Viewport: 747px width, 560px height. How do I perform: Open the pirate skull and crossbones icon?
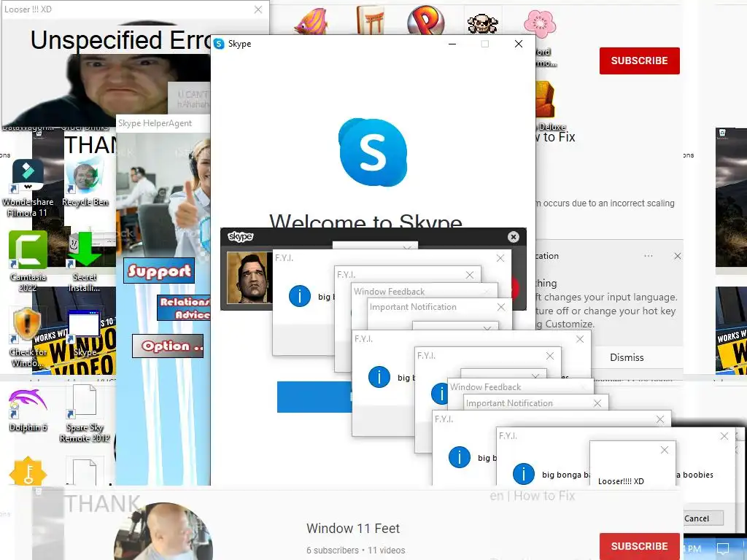483,23
